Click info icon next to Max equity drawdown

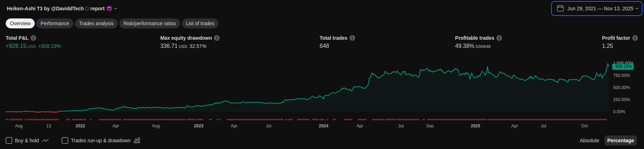click(217, 38)
